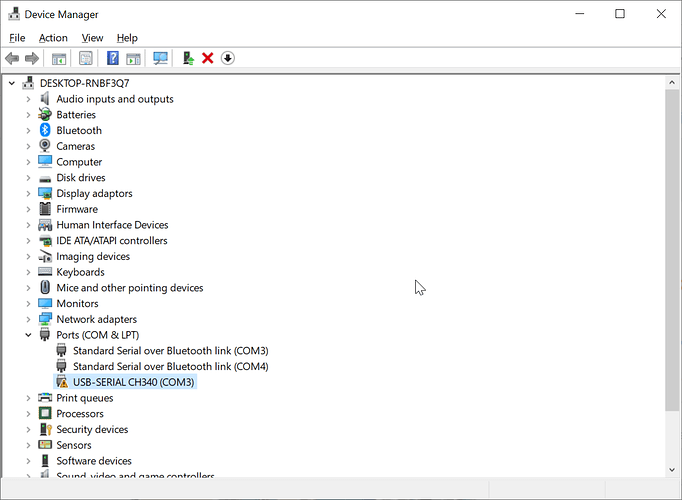Expand the Bluetooth category
Image resolution: width=682 pixels, height=500 pixels.
[28, 130]
